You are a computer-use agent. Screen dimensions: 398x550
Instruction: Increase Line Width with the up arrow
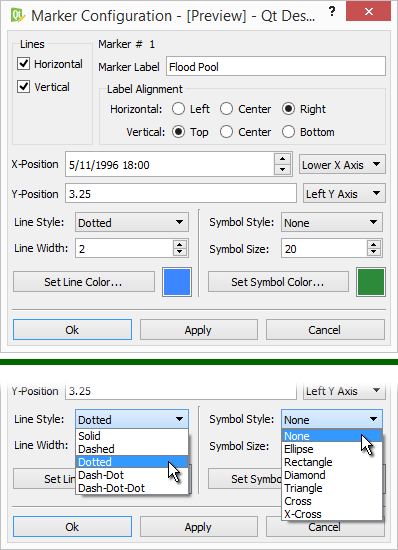[180, 244]
